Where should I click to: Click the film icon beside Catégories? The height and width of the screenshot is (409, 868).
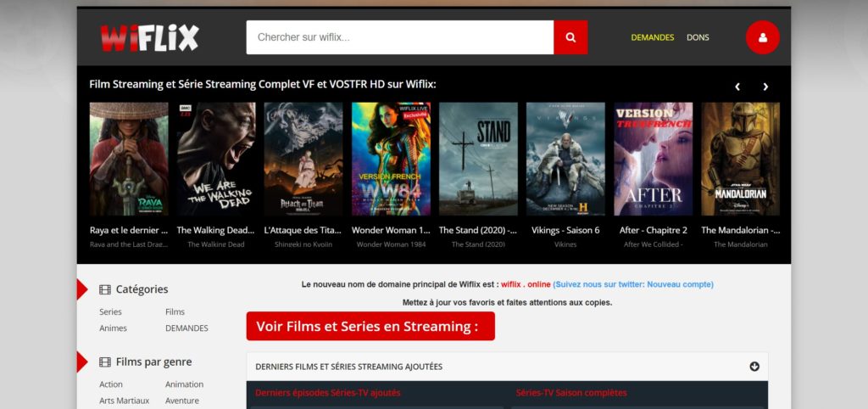point(104,289)
